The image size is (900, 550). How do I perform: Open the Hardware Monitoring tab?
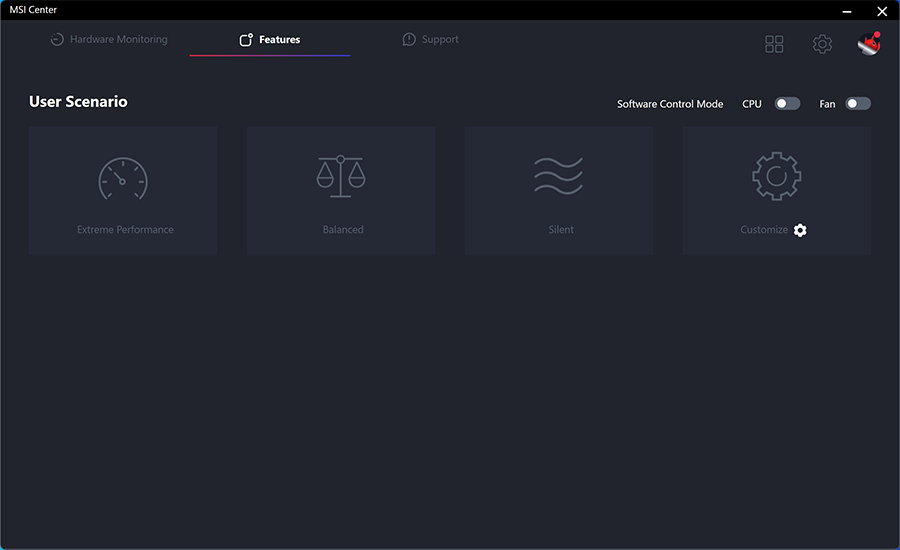click(x=109, y=39)
